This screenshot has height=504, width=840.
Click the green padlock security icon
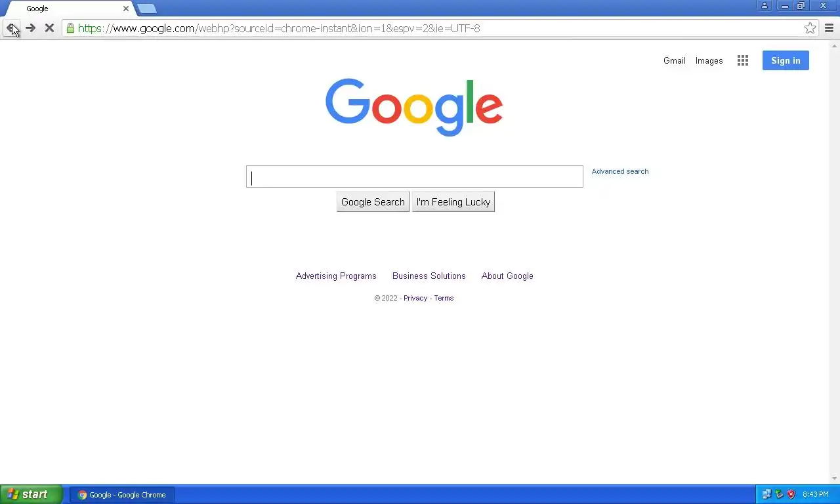pyautogui.click(x=70, y=28)
